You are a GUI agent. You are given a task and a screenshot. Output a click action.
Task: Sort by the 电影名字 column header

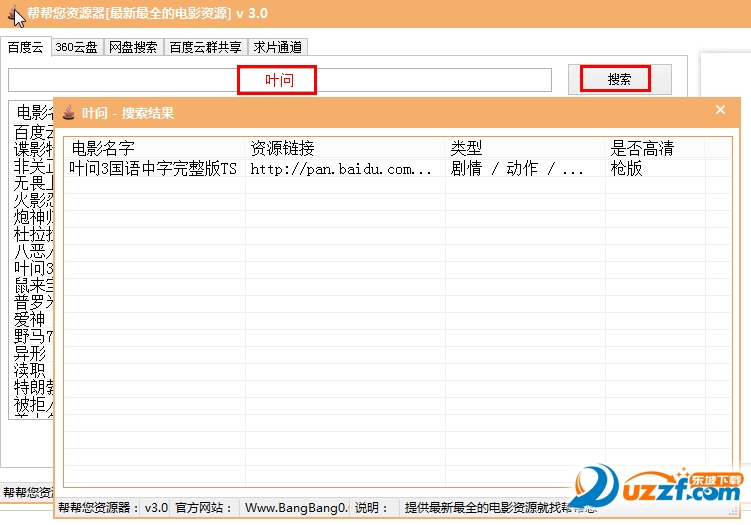[154, 148]
